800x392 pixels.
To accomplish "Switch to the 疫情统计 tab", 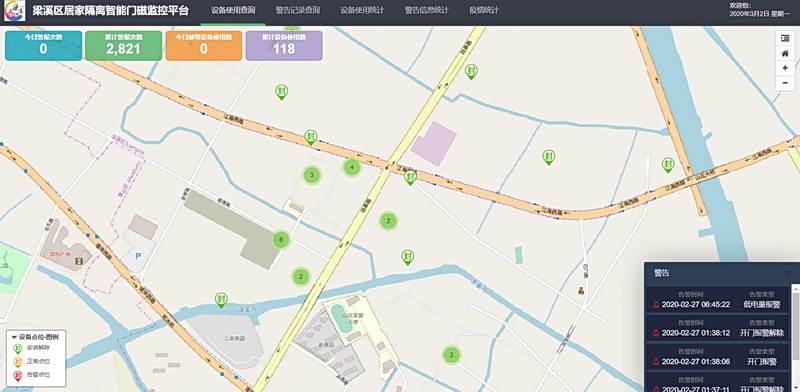I will (484, 10).
